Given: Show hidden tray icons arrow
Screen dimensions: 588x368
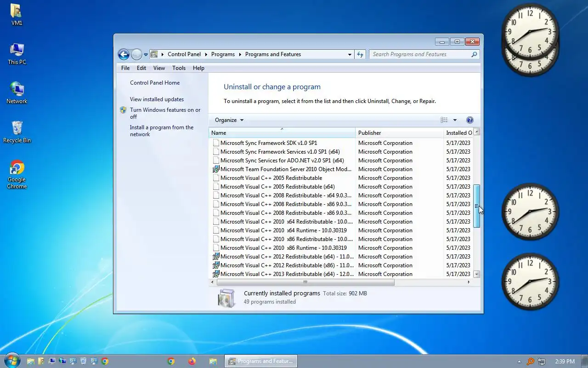Looking at the screenshot, I should pos(519,362).
